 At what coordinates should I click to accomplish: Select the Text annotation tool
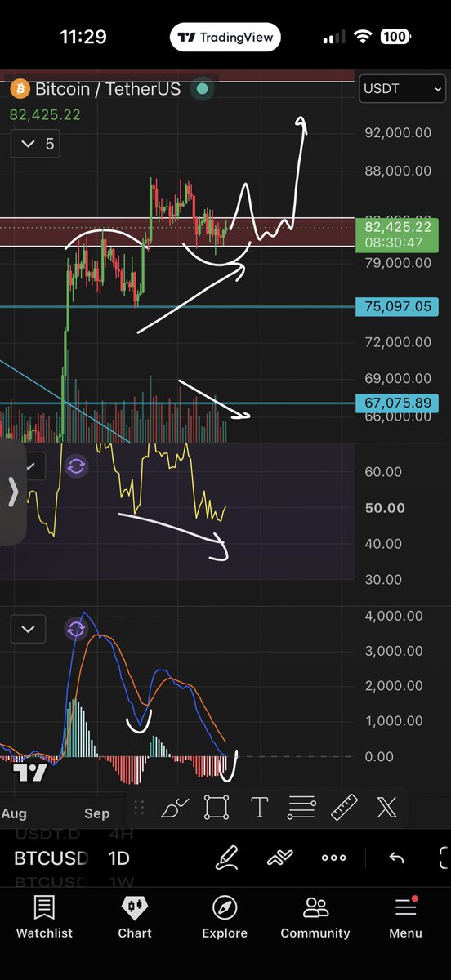[x=259, y=808]
